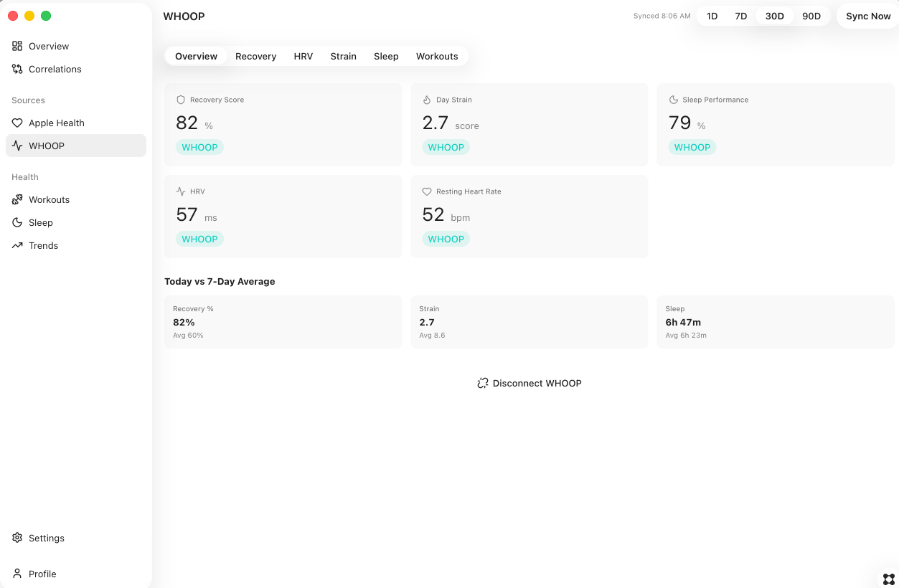Go to the Strain tab
The height and width of the screenshot is (588, 899).
tap(343, 56)
